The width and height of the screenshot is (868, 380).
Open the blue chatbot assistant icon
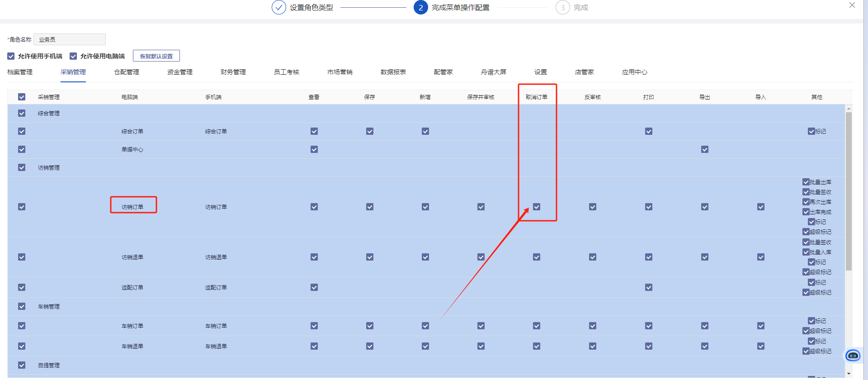point(853,356)
